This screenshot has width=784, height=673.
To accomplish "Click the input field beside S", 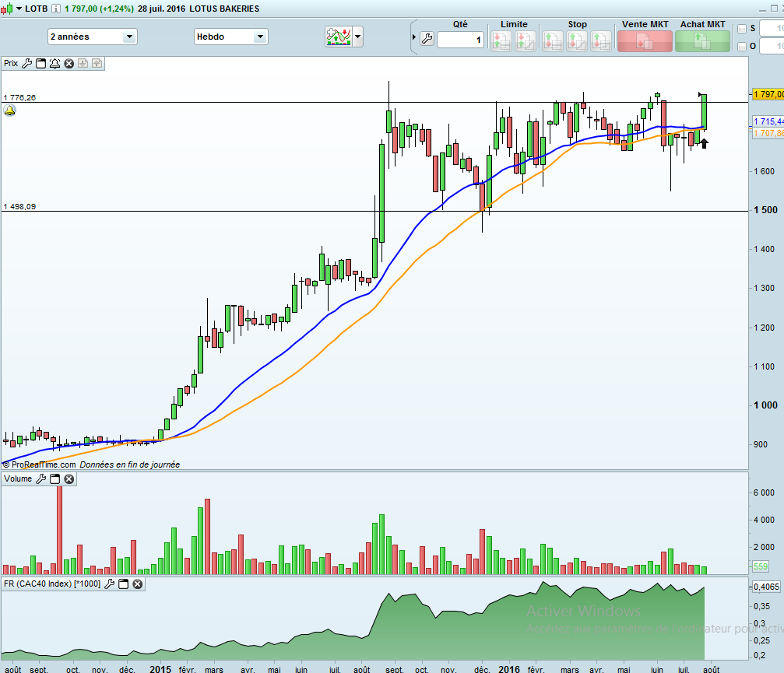I will [772, 29].
